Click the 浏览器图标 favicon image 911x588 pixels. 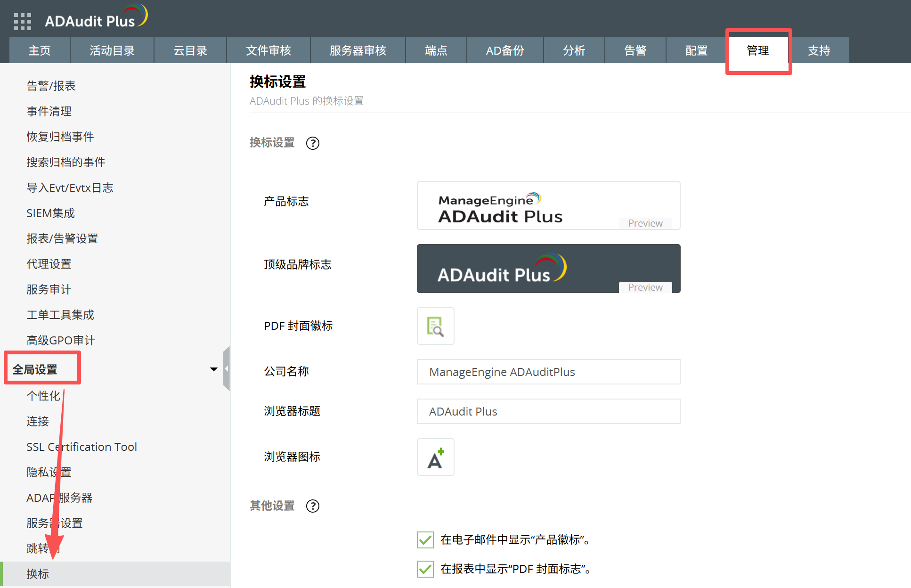tap(435, 457)
